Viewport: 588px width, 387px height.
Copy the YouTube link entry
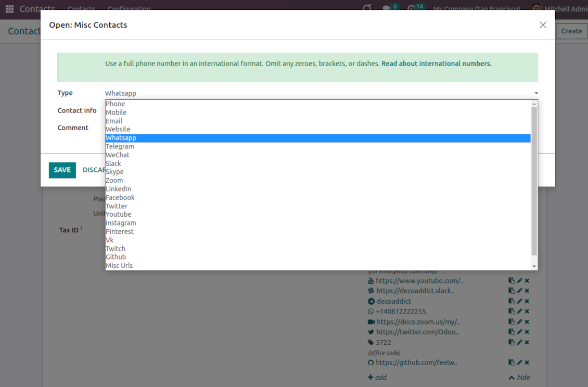click(511, 280)
